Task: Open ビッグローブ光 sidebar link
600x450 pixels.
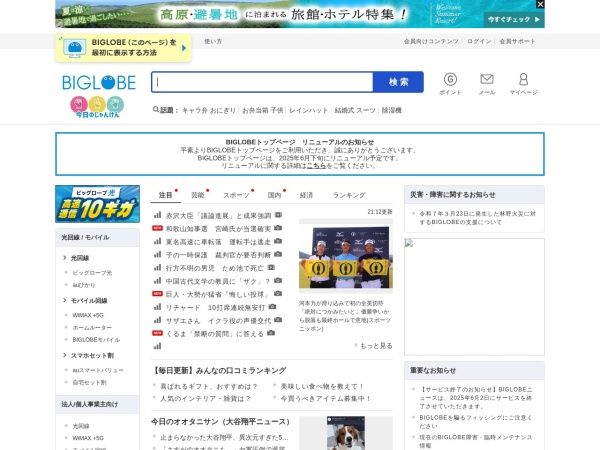Action: (92, 273)
